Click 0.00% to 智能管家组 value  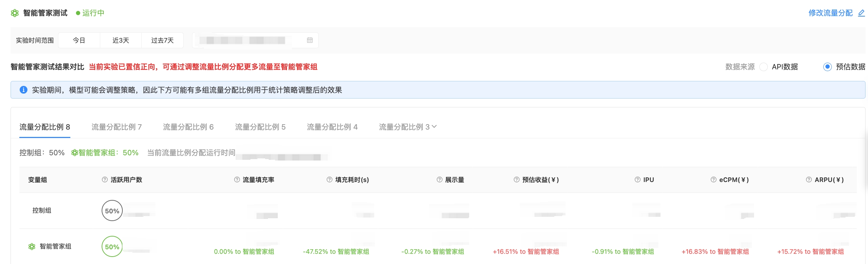(x=244, y=252)
